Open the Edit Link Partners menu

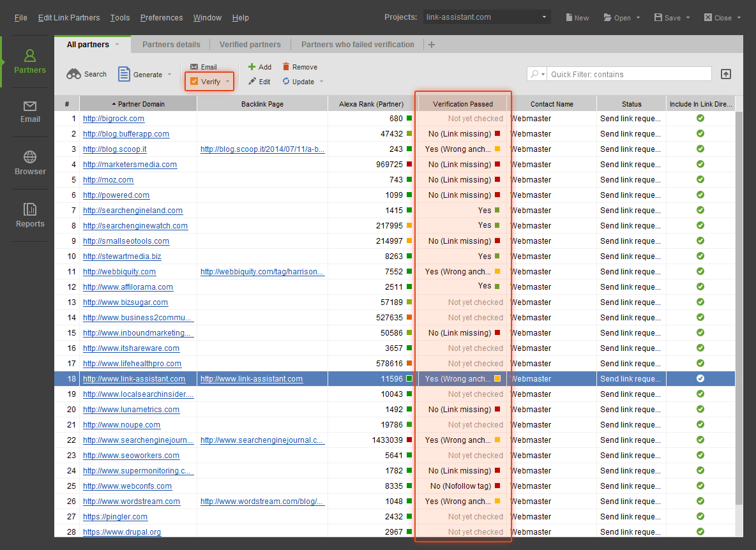pos(69,18)
